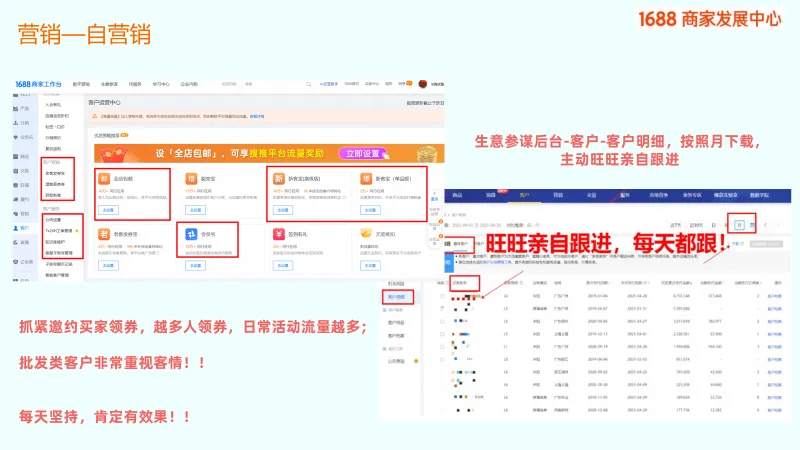The width and height of the screenshot is (800, 450).
Task: Select the blue 会员号 card icon
Action: coord(189,233)
